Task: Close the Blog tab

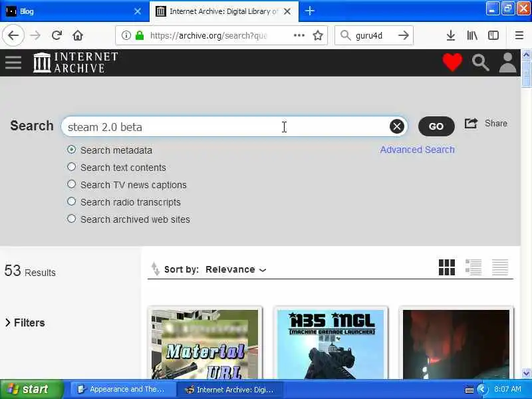Action: [138, 11]
